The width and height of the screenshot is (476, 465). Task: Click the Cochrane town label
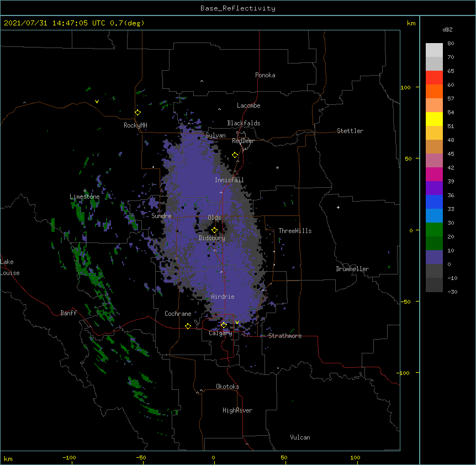point(178,314)
